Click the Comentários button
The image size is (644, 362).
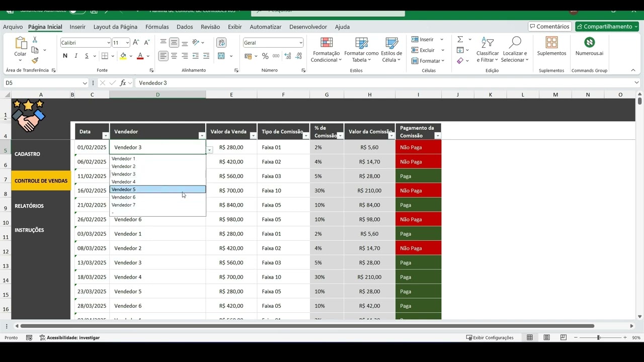[x=549, y=27]
